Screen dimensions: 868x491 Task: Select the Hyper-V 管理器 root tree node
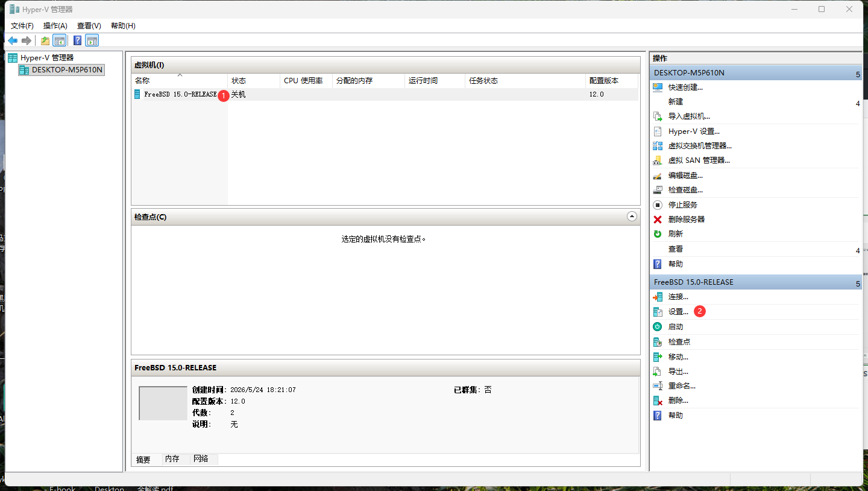47,58
